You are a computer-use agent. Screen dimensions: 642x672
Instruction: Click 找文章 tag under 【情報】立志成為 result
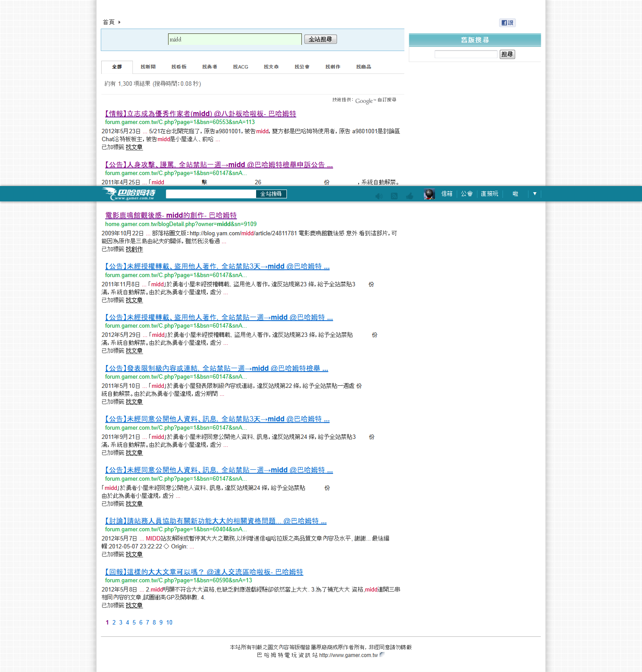(134, 147)
